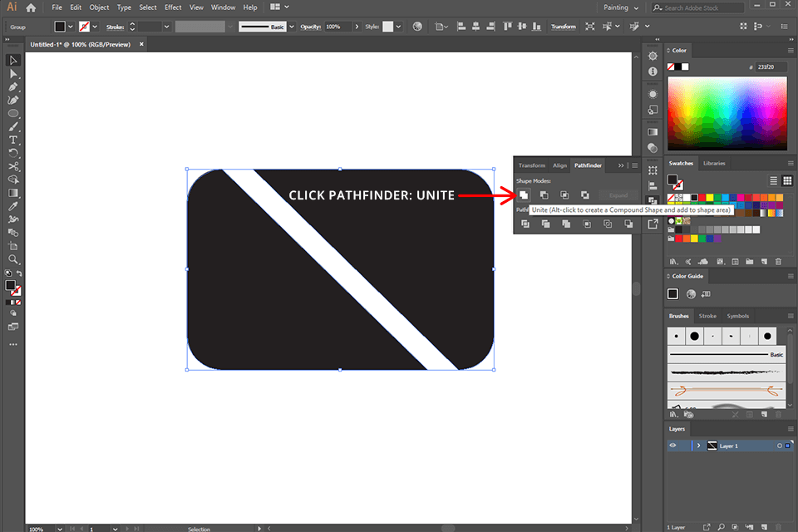The image size is (798, 532).
Task: Switch to the Align tab
Action: [x=559, y=165]
